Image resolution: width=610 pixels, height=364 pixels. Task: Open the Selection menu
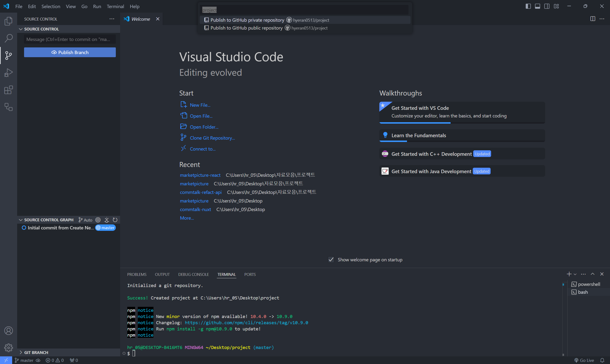click(51, 6)
